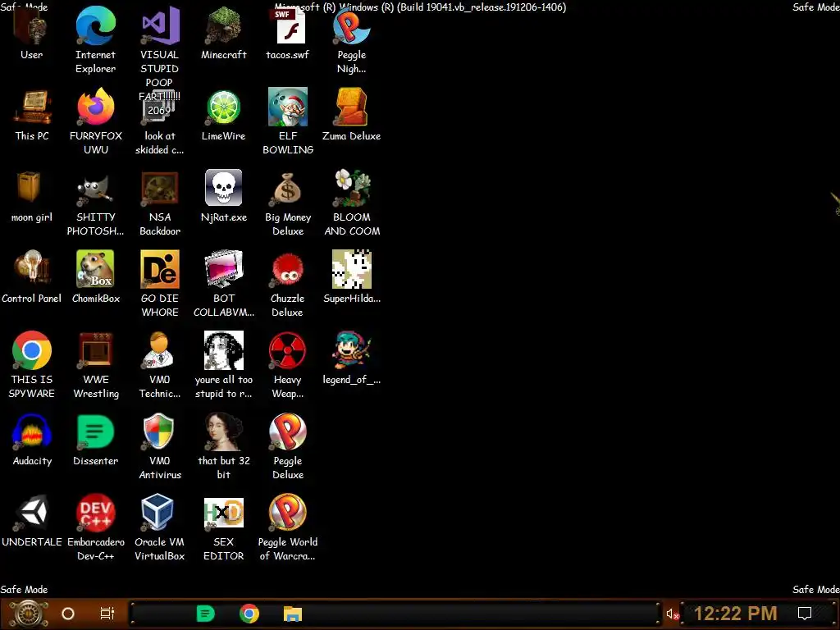Select the NjRat.exe skull icon
840x630 pixels.
(x=223, y=188)
